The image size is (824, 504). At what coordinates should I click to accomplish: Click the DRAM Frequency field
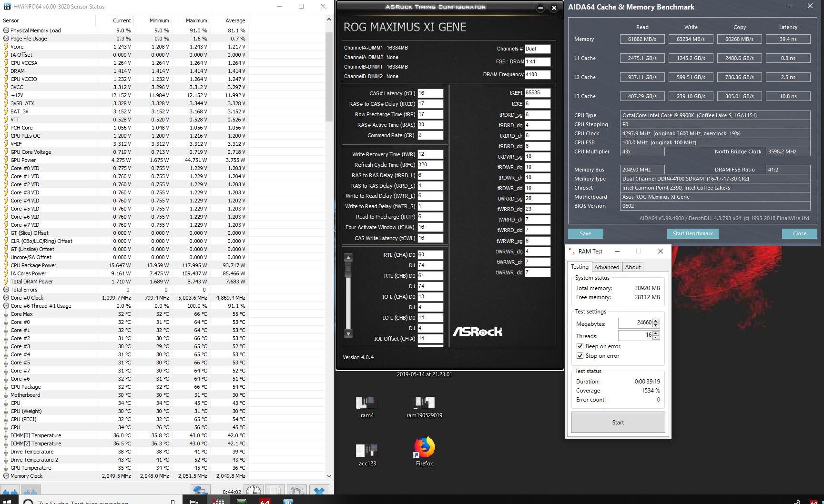click(x=538, y=74)
